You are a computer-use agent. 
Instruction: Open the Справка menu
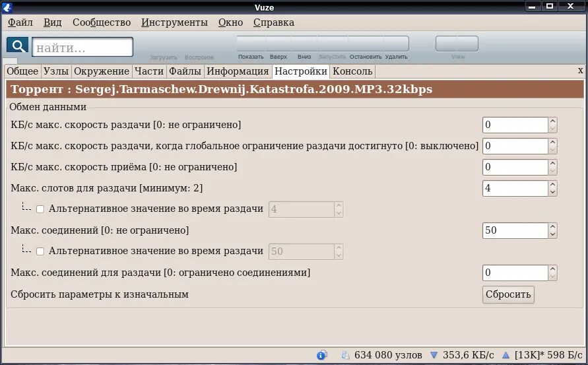[274, 22]
